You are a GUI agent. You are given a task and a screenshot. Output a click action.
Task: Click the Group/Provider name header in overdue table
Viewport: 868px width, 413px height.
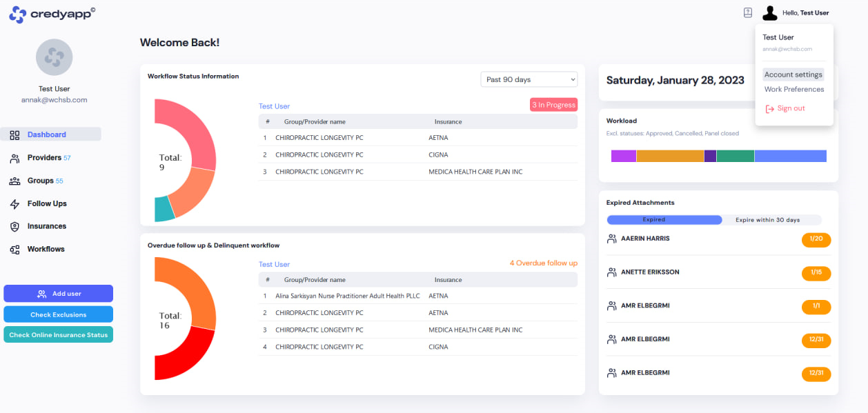[x=315, y=280]
